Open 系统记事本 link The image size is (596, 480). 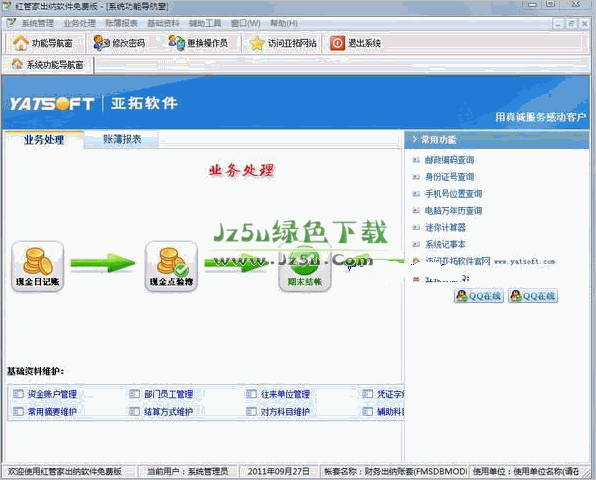point(445,244)
